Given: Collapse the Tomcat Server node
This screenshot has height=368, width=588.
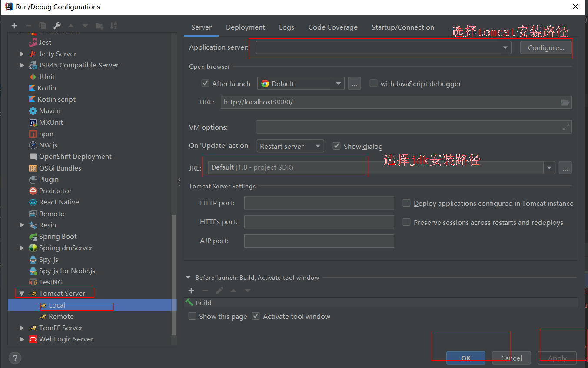Looking at the screenshot, I should [x=22, y=294].
